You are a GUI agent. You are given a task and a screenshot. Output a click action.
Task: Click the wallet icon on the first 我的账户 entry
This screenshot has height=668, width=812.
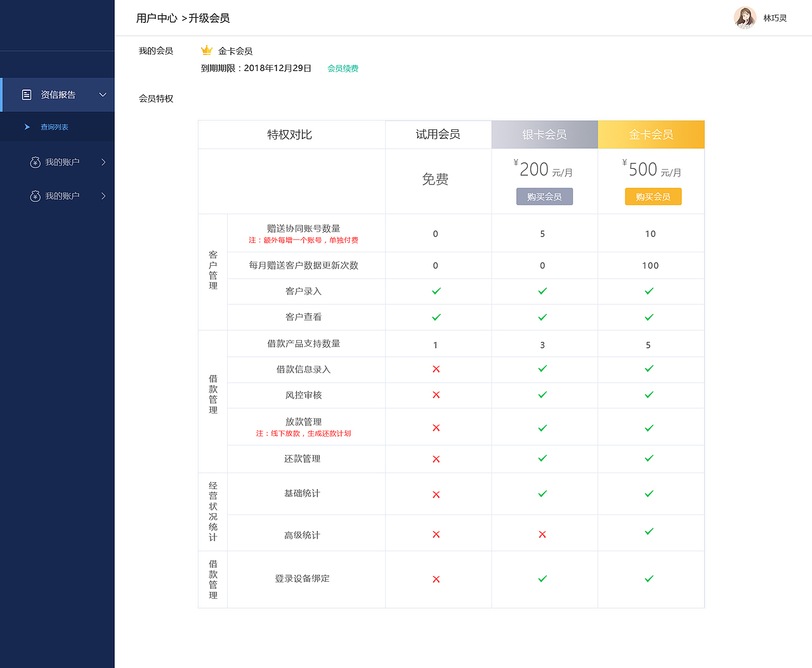click(36, 162)
